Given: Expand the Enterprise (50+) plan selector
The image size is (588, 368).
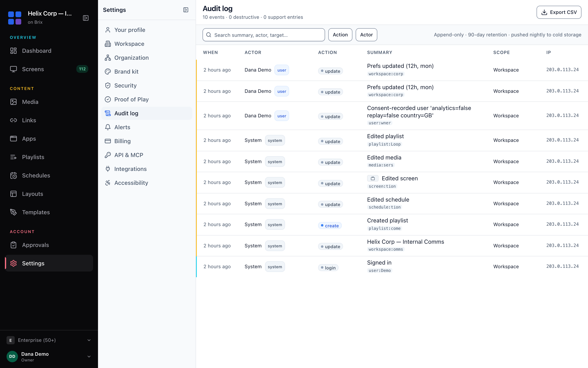Looking at the screenshot, I should (x=49, y=340).
